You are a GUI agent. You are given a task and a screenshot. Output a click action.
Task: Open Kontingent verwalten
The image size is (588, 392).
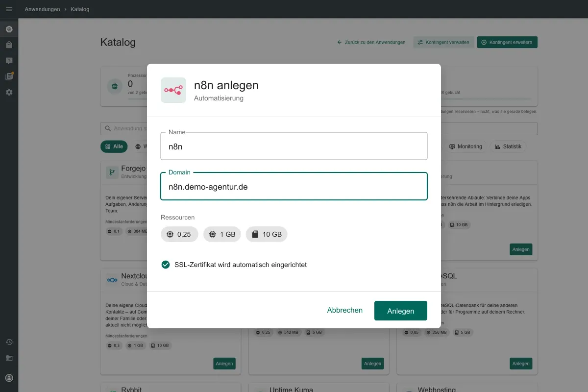(443, 42)
